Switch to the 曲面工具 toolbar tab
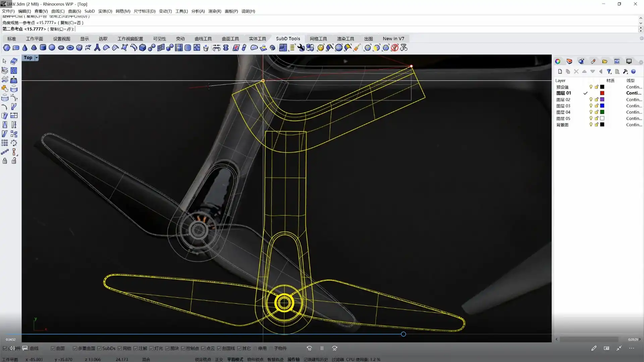Viewport: 644px width, 362px height. [230, 39]
